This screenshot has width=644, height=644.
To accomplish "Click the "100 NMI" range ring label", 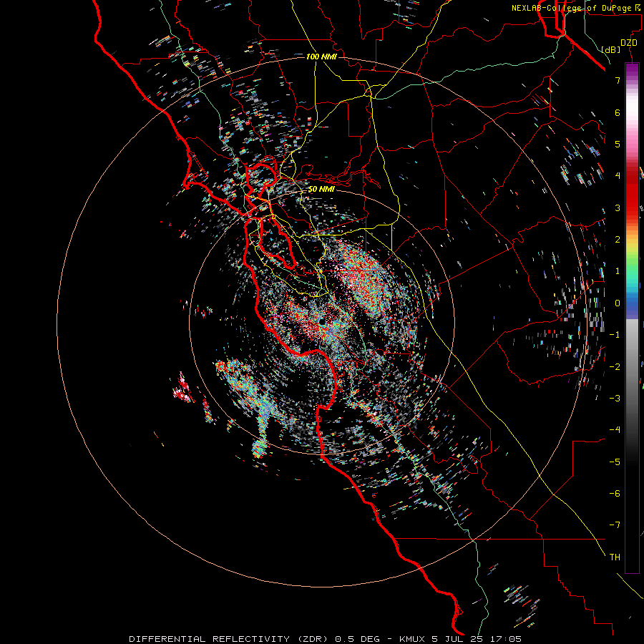I will [x=321, y=57].
